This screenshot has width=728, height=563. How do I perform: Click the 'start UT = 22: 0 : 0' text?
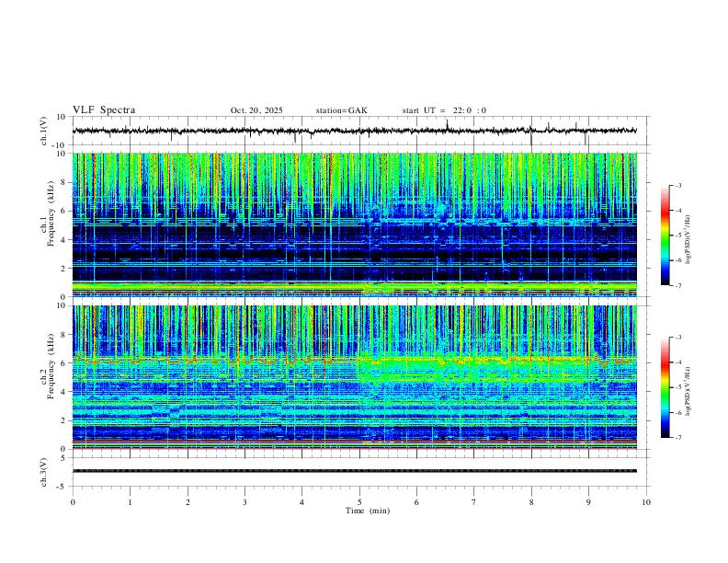point(444,110)
